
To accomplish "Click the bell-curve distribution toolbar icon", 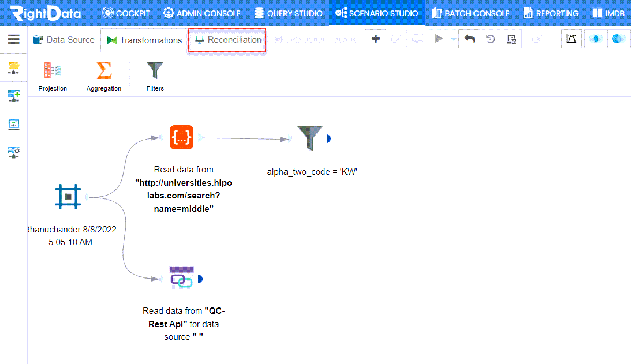I will [572, 39].
